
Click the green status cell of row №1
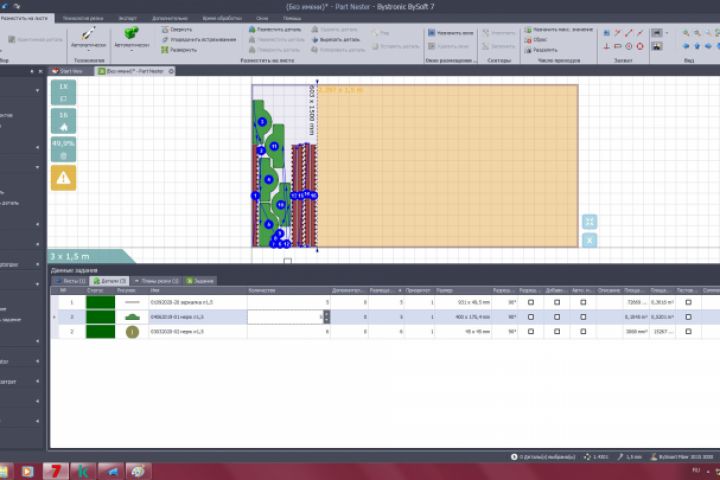100,302
